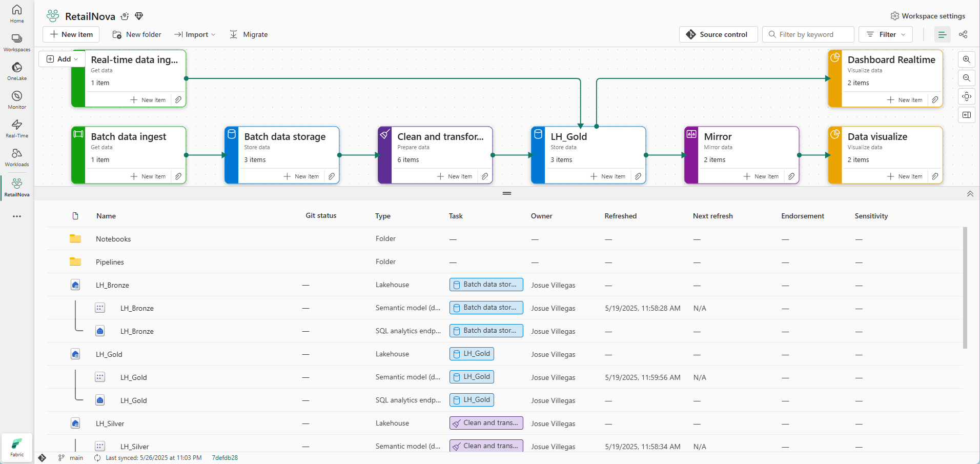Screen dimensions: 980x464
Task: Select RetailNova workspace in the sidebar
Action: 17,188
